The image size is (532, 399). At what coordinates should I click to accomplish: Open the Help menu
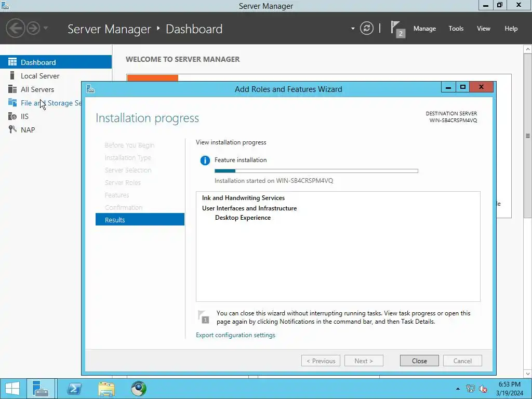(x=511, y=29)
